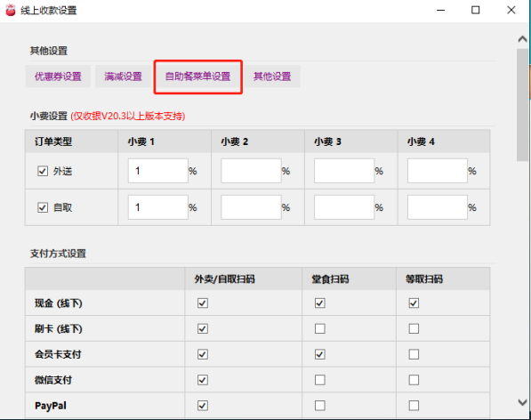Enable 会员卡支付 for 等取扫码
This screenshot has height=420, width=531.
click(414, 354)
